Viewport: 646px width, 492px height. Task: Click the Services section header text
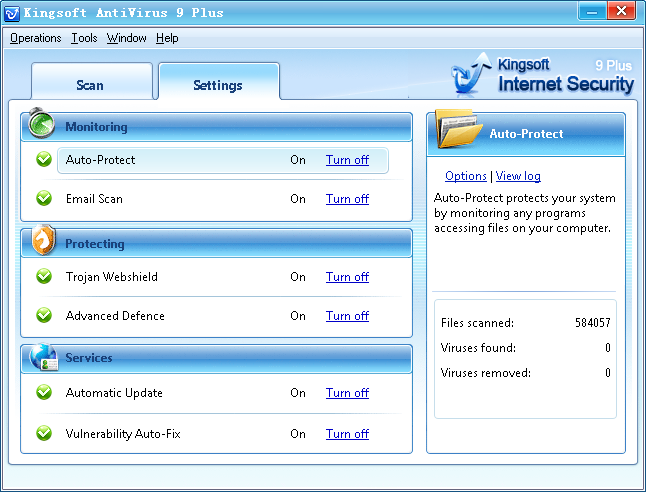[x=89, y=358]
